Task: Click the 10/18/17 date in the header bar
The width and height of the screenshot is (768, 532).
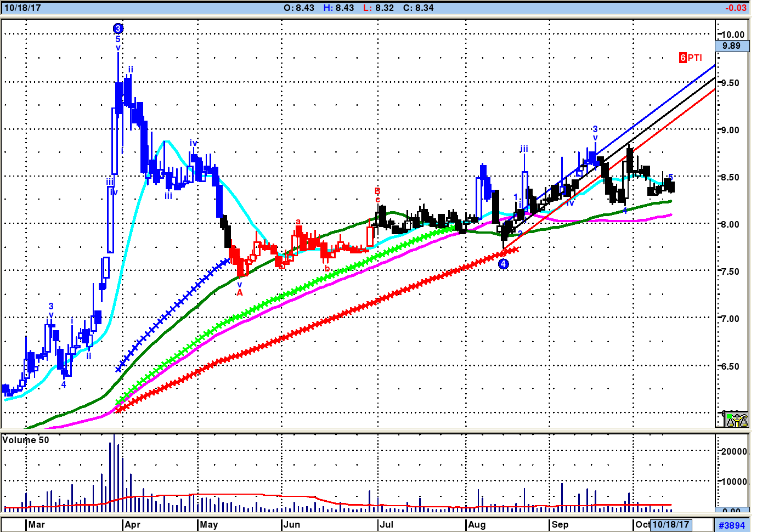Action: point(22,8)
